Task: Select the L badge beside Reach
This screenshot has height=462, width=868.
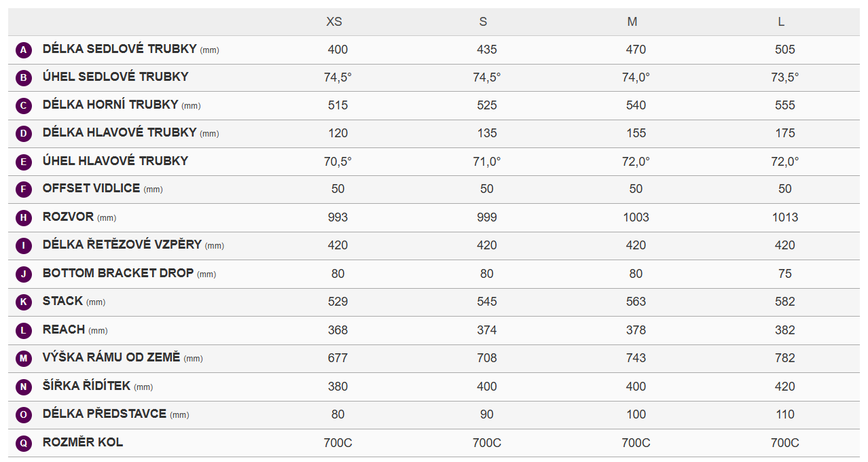Action: 24,330
